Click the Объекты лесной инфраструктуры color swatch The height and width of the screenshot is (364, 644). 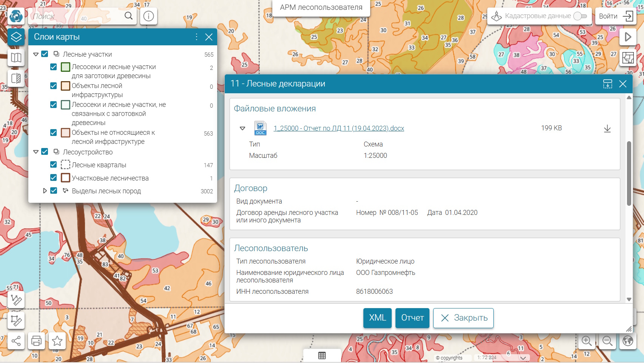pyautogui.click(x=65, y=86)
